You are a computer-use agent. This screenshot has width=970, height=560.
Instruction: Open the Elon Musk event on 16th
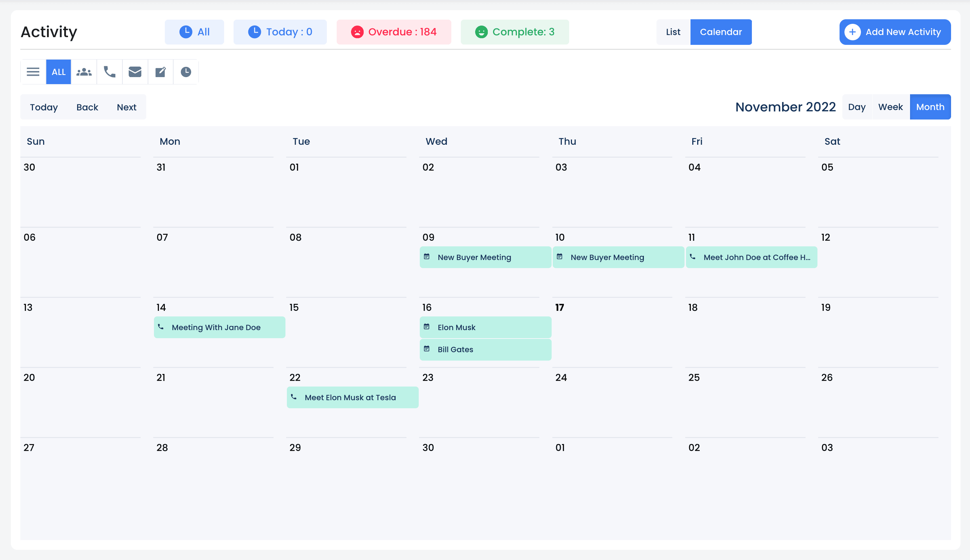click(x=485, y=327)
